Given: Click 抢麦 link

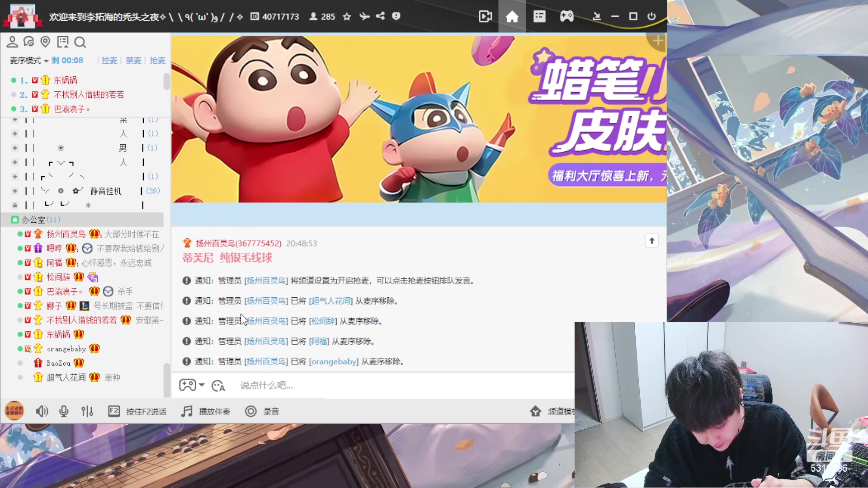Looking at the screenshot, I should 157,61.
